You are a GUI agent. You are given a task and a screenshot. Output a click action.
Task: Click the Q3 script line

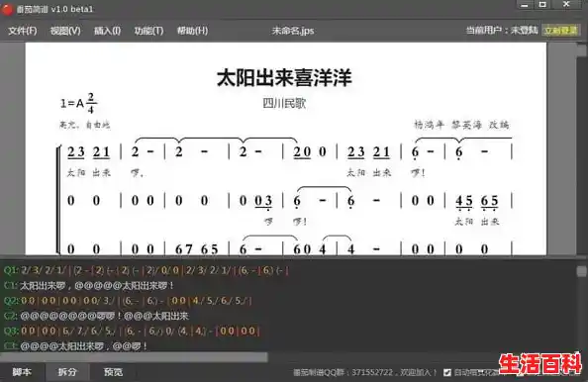point(132,331)
